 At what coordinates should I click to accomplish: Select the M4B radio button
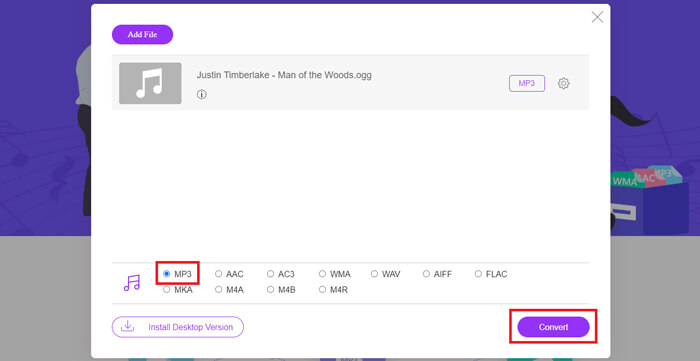click(x=270, y=290)
